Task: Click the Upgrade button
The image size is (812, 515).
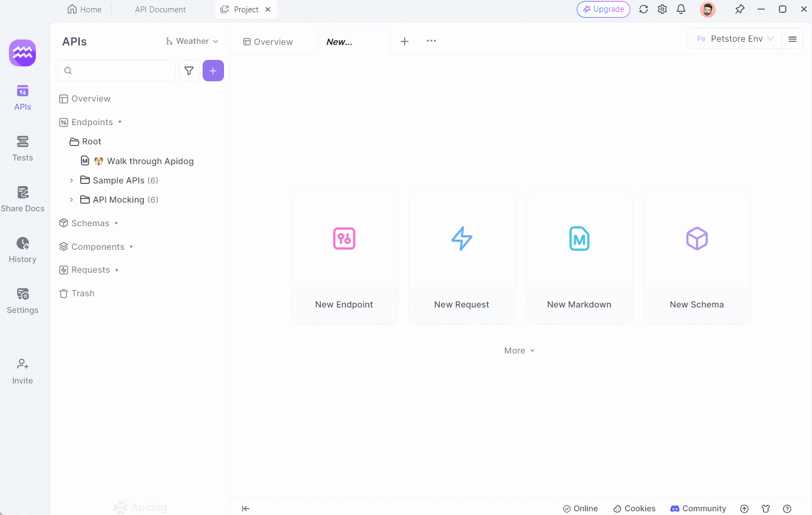Action: 604,9
